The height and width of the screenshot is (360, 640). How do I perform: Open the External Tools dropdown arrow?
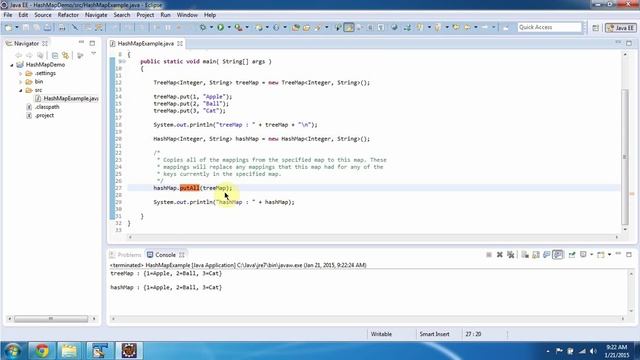pos(247,27)
